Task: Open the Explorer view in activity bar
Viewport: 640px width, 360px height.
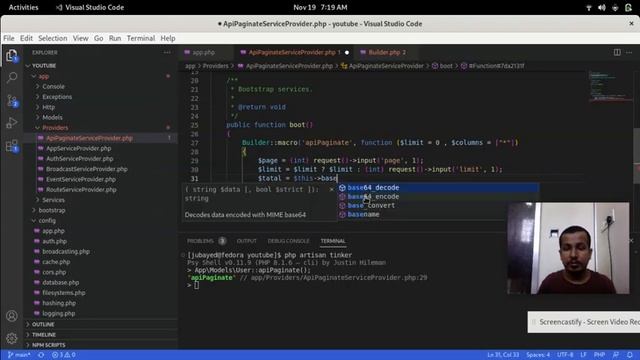Action: [12, 56]
